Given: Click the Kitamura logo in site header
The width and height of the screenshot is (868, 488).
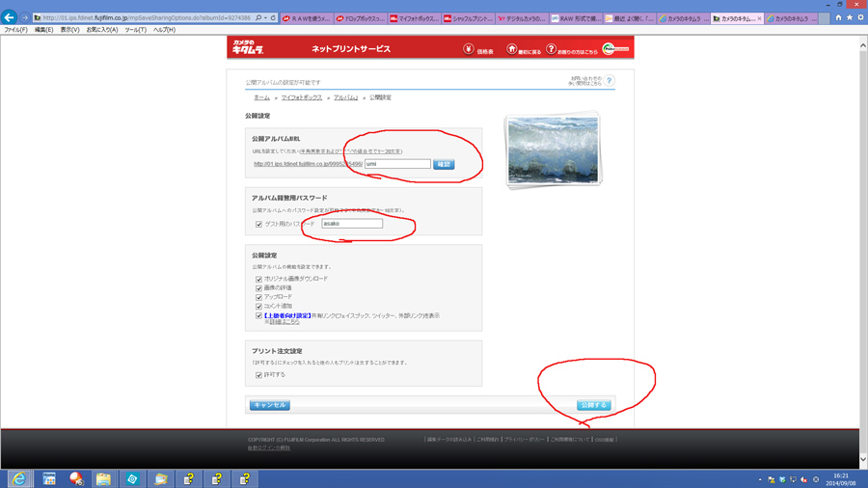Looking at the screenshot, I should pyautogui.click(x=247, y=47).
